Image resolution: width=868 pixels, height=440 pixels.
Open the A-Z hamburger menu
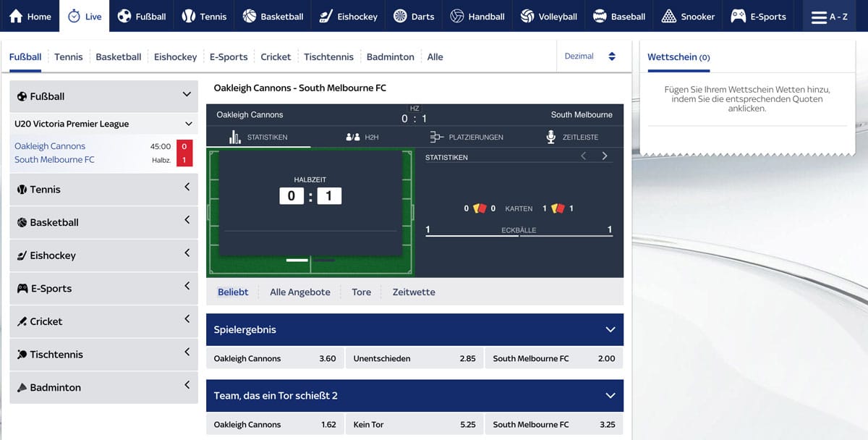[x=819, y=17]
